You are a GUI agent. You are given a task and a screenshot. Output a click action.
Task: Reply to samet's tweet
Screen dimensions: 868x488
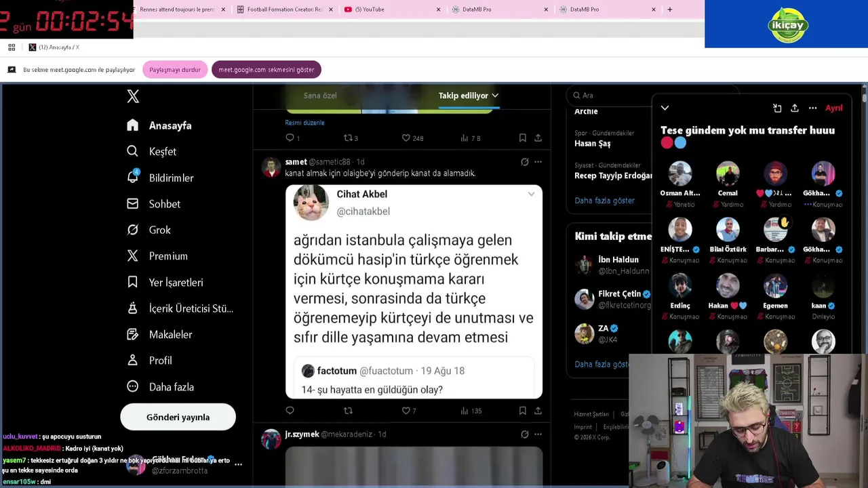(x=290, y=411)
